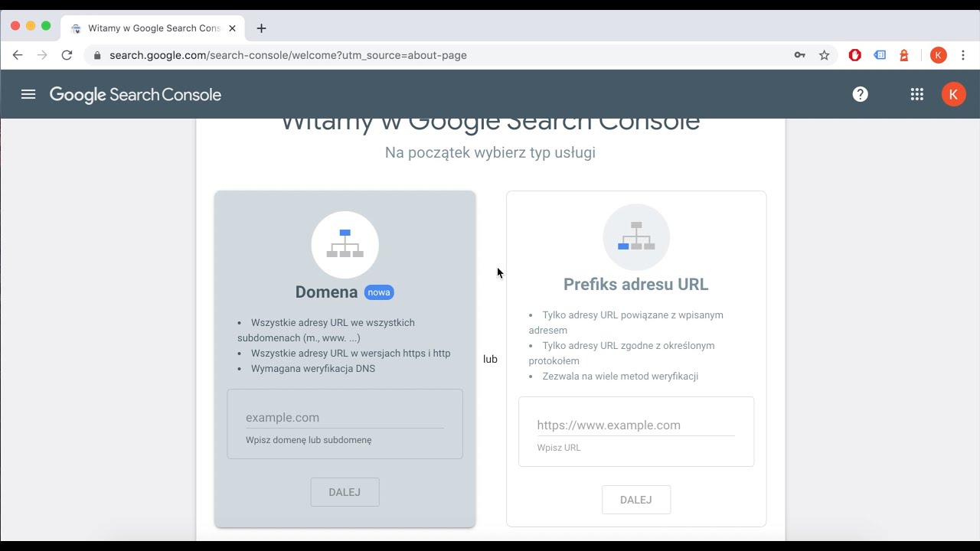Click the Domena sitemap icon
The width and height of the screenshot is (980, 551).
click(345, 244)
